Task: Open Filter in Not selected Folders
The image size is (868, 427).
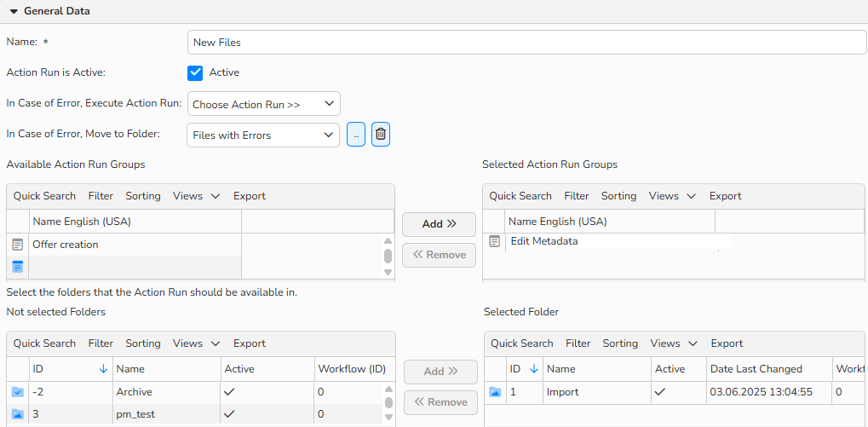Action: click(101, 343)
